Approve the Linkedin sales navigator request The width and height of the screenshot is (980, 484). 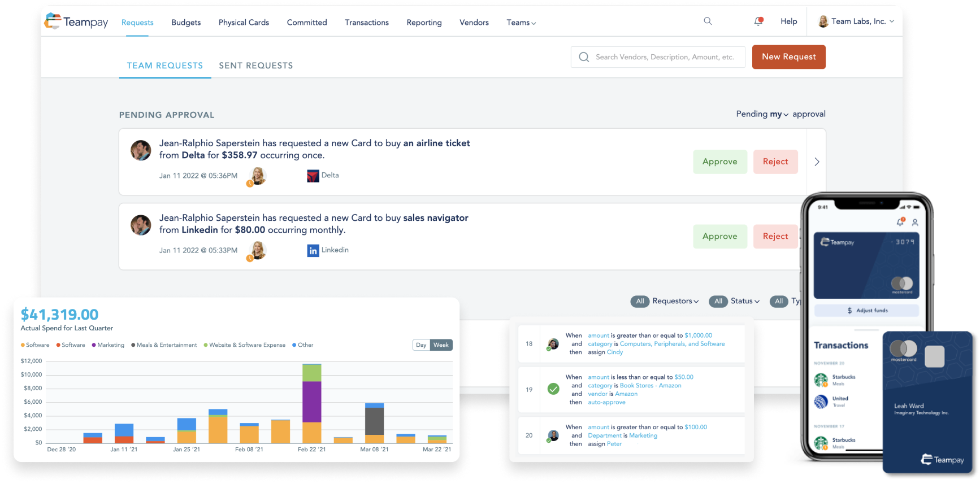(x=720, y=237)
